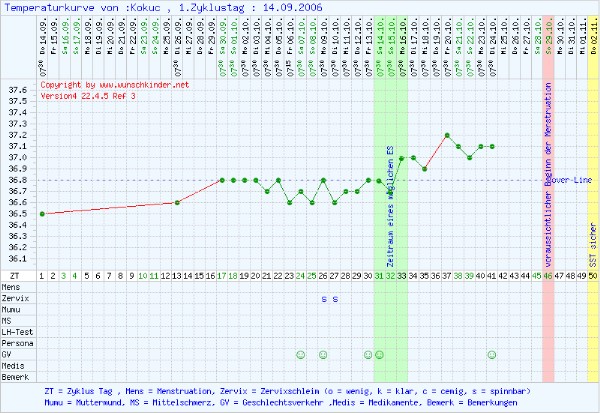Select the GV smiley on cycle day 41
This screenshot has width=600, height=413.
[492, 354]
